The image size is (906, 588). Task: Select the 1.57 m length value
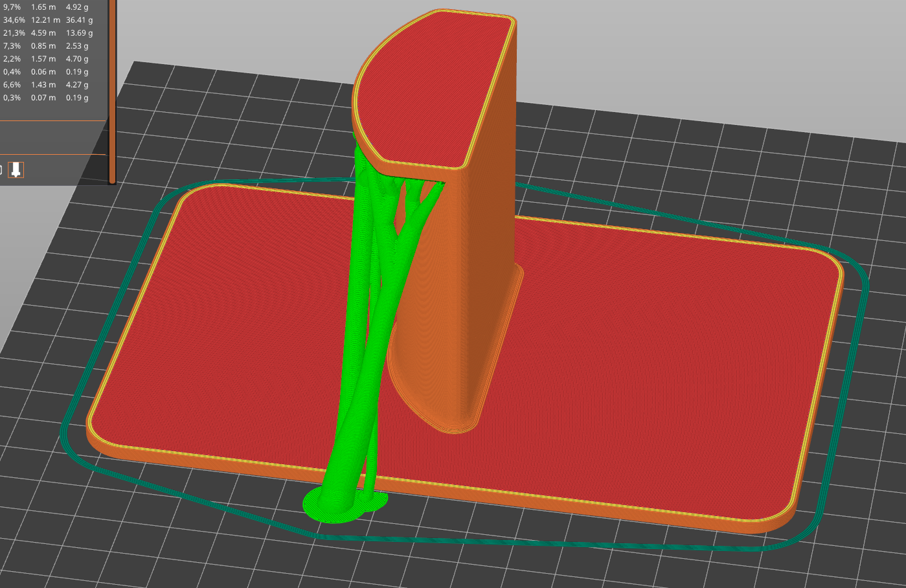pos(43,59)
